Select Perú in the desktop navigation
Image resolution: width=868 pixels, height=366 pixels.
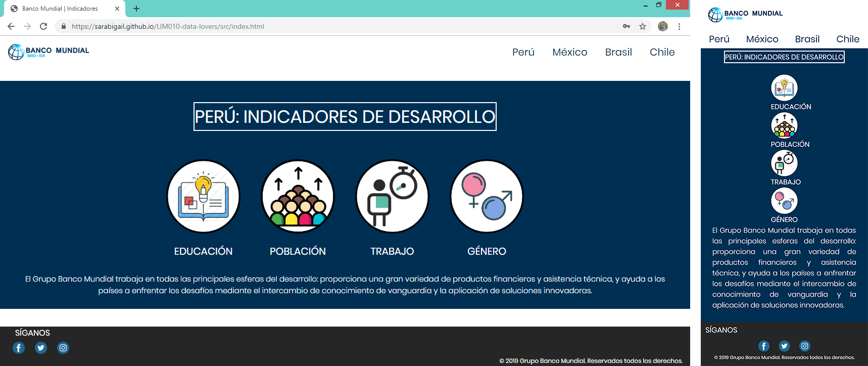click(523, 52)
